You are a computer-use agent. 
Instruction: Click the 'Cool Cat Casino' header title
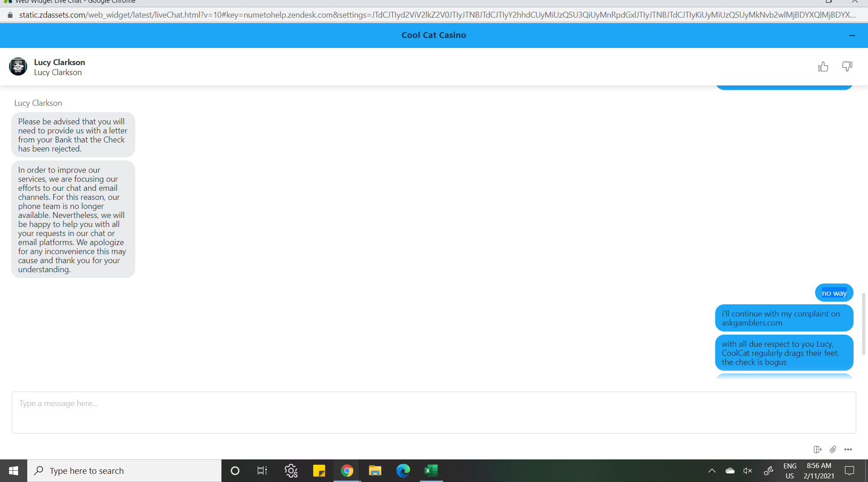[x=434, y=35]
